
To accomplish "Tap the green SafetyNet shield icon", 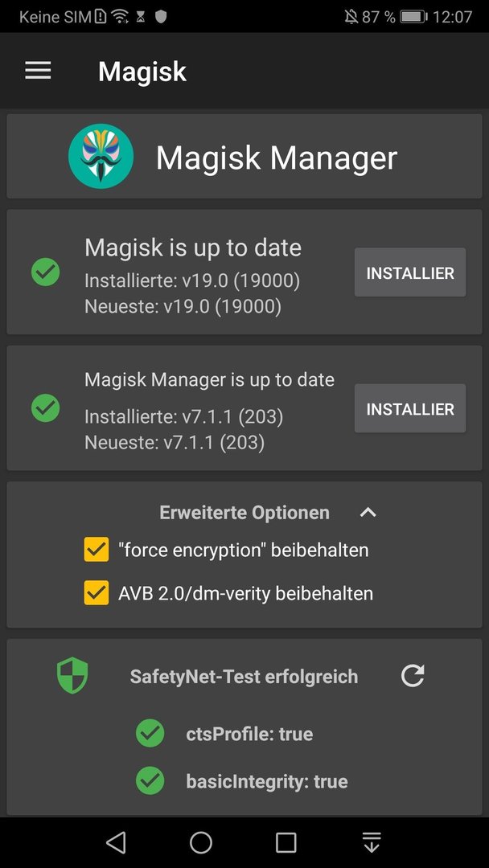I will coord(72,675).
